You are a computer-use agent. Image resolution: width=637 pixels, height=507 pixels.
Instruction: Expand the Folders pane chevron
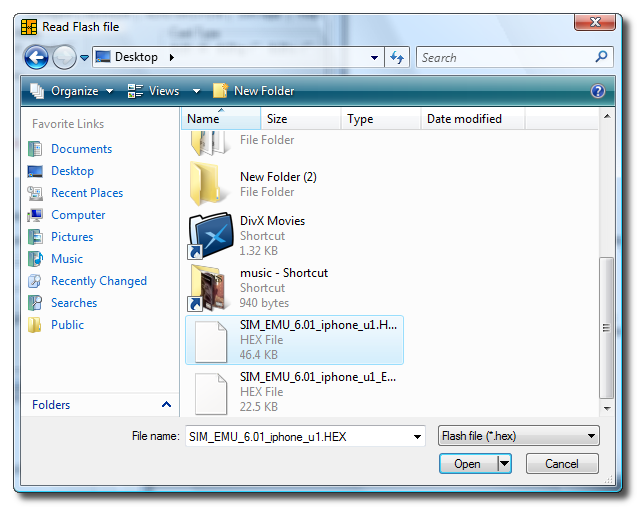tap(166, 404)
